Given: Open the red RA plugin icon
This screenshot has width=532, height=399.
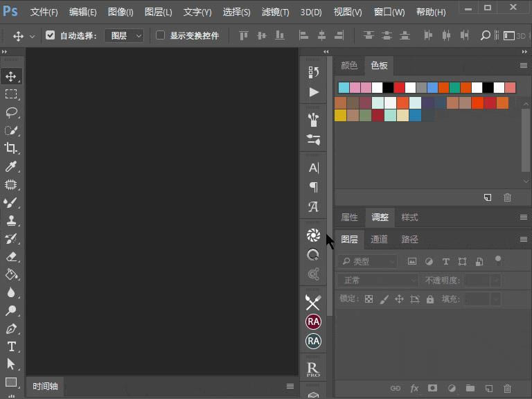Looking at the screenshot, I should [313, 321].
